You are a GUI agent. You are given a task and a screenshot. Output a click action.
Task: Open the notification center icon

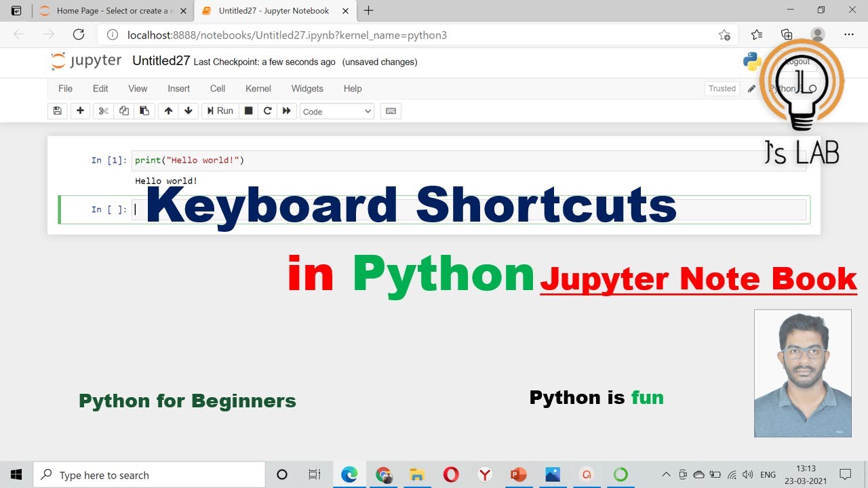[x=846, y=474]
